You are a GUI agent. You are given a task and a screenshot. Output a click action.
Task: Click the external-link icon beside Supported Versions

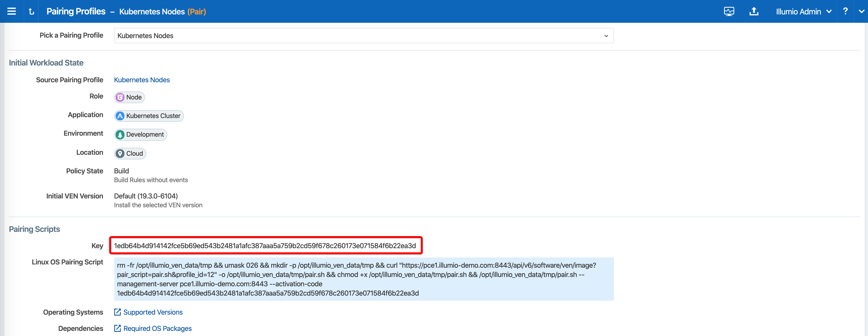(117, 312)
